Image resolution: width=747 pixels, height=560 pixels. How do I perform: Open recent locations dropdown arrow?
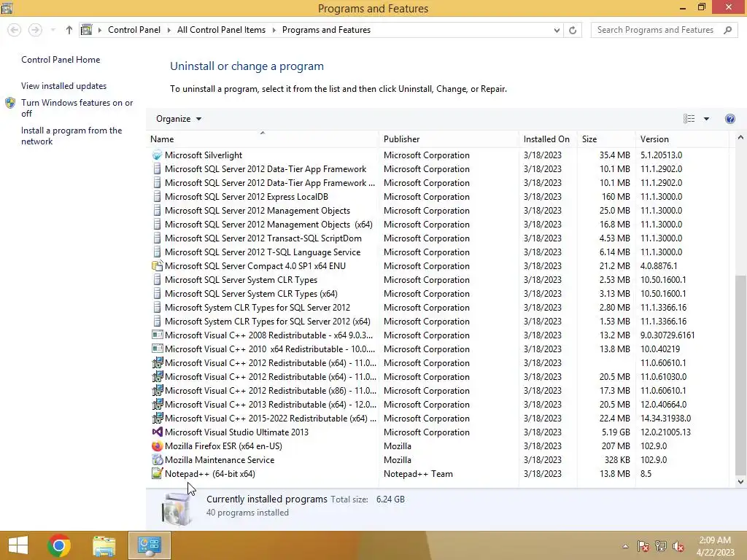pos(53,30)
